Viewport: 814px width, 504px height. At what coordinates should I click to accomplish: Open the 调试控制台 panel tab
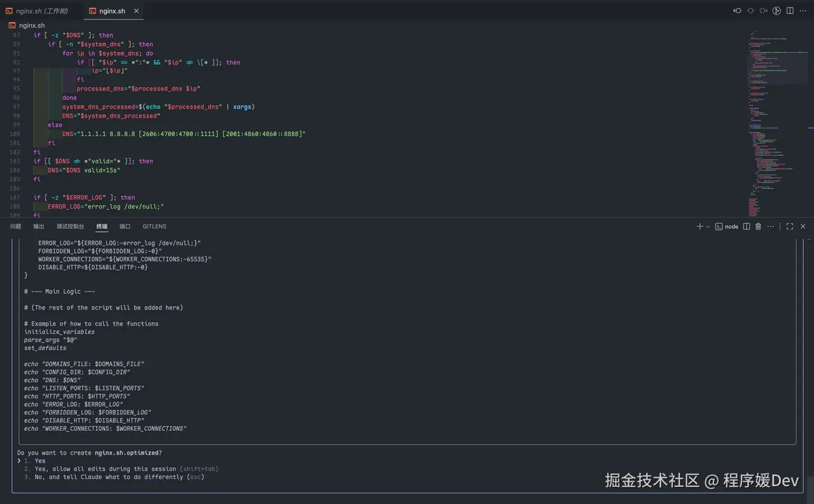pyautogui.click(x=70, y=226)
